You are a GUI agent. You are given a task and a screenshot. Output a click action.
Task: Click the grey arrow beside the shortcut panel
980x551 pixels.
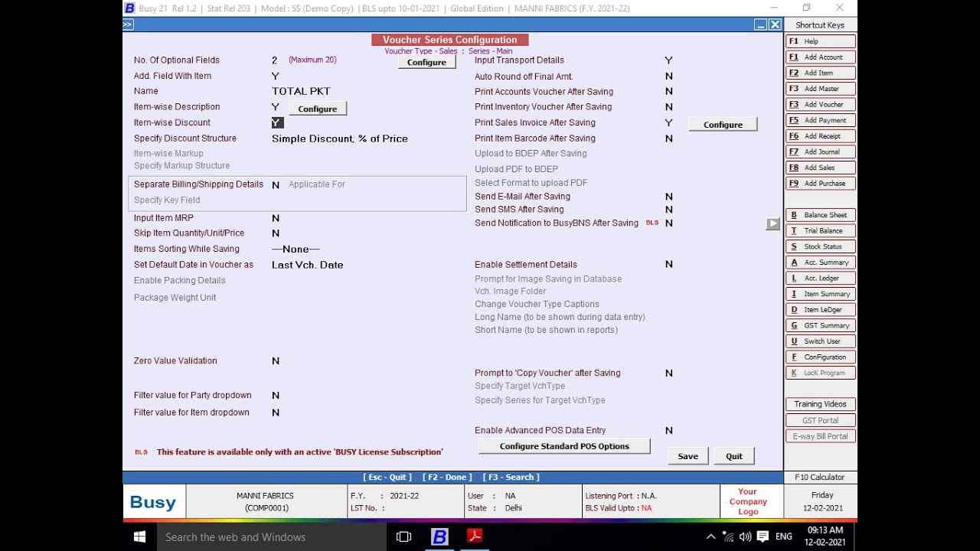point(773,223)
